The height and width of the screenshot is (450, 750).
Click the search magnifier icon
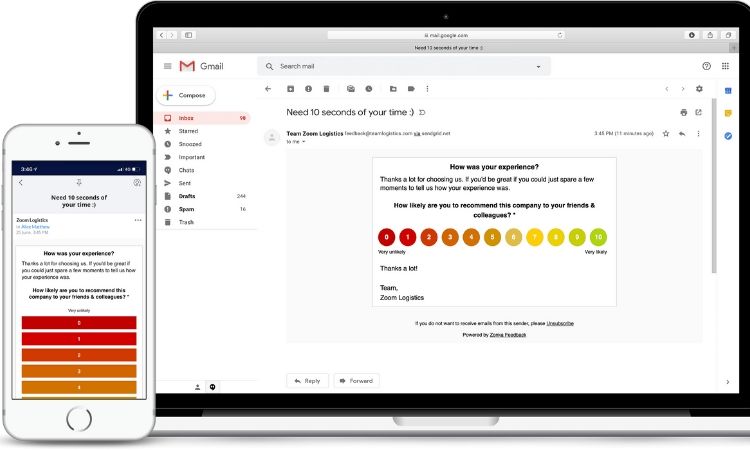(x=269, y=66)
